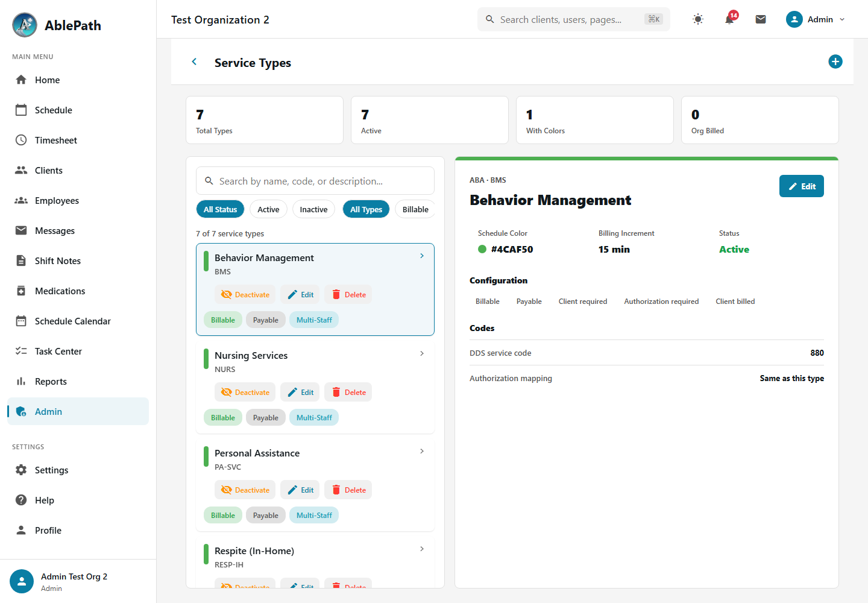This screenshot has width=868, height=603.
Task: Click the Employees group icon
Action: [21, 200]
